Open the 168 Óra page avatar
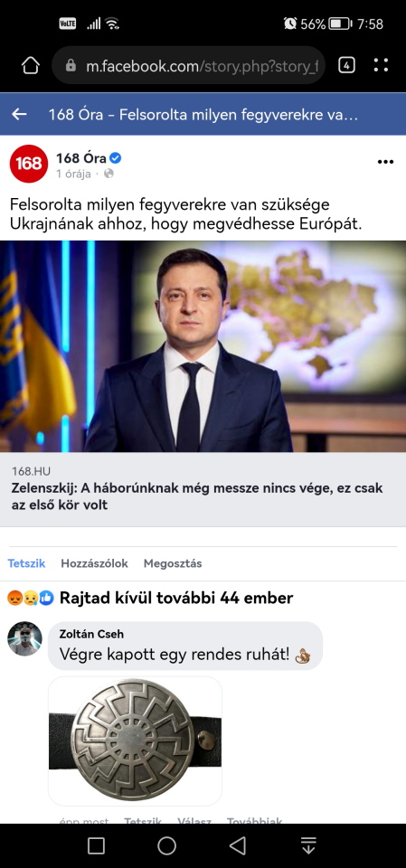This screenshot has height=868, width=406. [29, 164]
